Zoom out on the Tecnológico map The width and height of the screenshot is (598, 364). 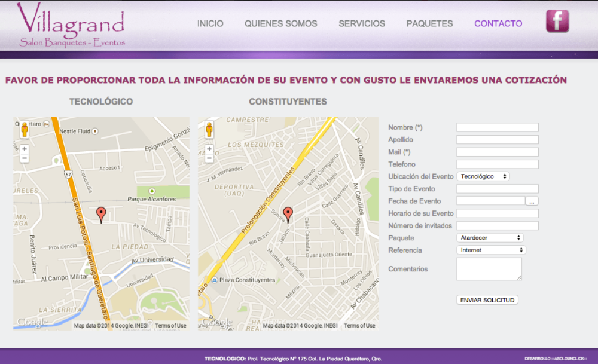click(25, 158)
